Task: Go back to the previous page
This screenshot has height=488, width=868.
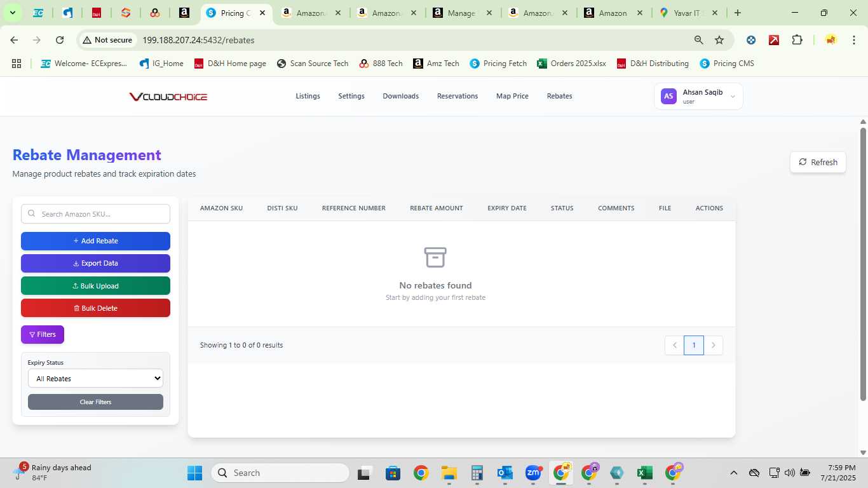Action: point(14,40)
